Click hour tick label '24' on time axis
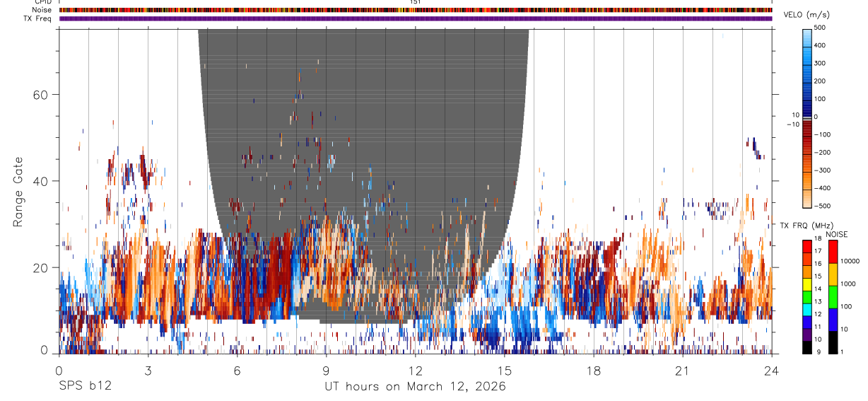The width and height of the screenshot is (868, 401). (771, 371)
